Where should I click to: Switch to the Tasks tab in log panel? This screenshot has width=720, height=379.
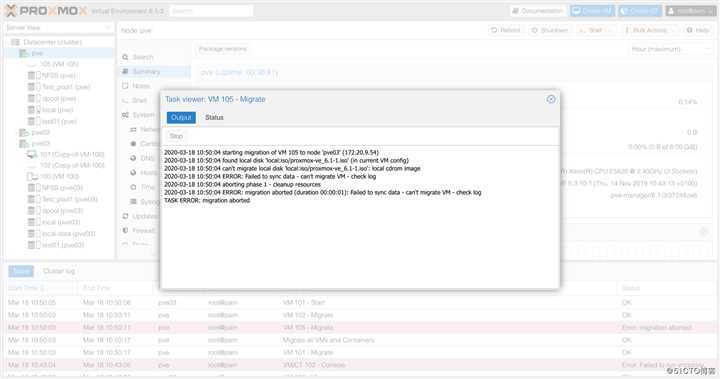pos(21,272)
